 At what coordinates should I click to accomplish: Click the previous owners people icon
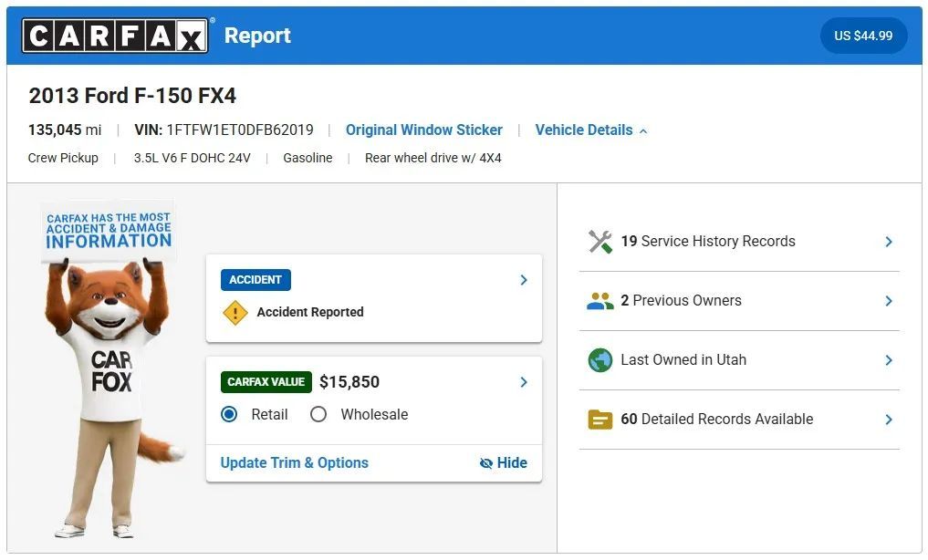(x=600, y=301)
